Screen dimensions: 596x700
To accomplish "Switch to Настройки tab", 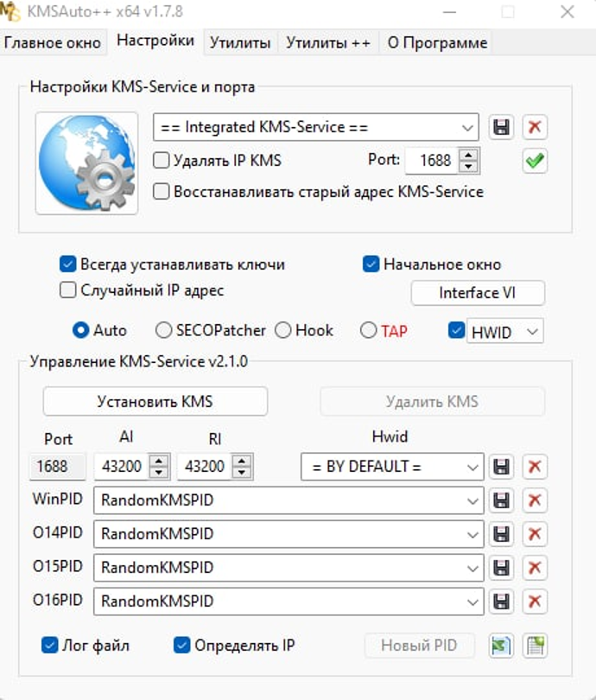I will 155,41.
